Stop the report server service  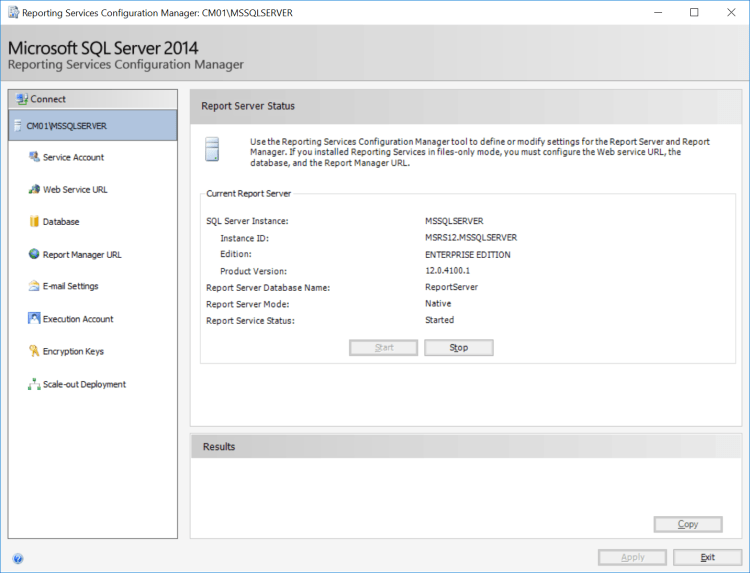[x=458, y=348]
